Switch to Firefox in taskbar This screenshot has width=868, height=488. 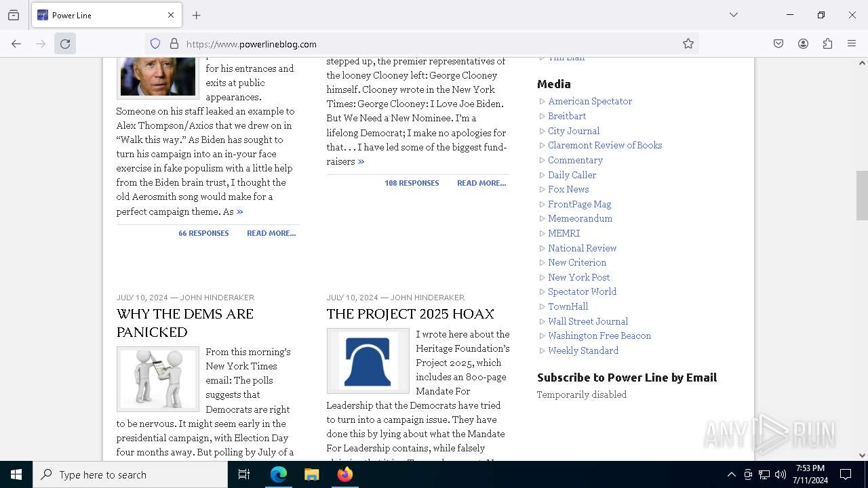(345, 474)
